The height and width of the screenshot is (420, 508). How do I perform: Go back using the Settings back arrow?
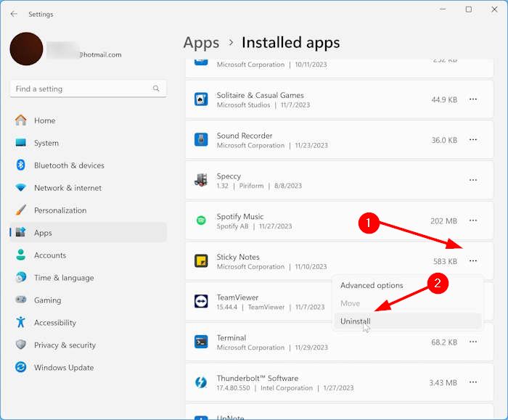[x=14, y=14]
